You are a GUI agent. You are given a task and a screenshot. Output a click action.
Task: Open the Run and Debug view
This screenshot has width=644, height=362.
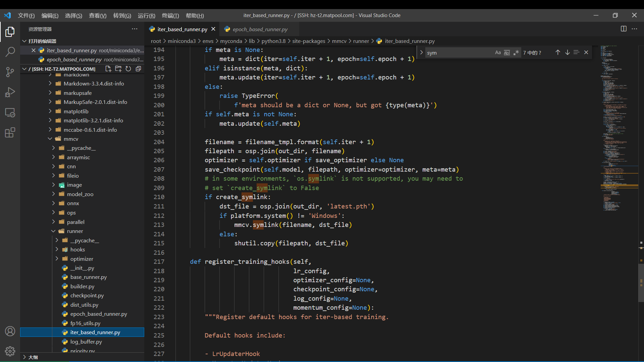tap(10, 92)
